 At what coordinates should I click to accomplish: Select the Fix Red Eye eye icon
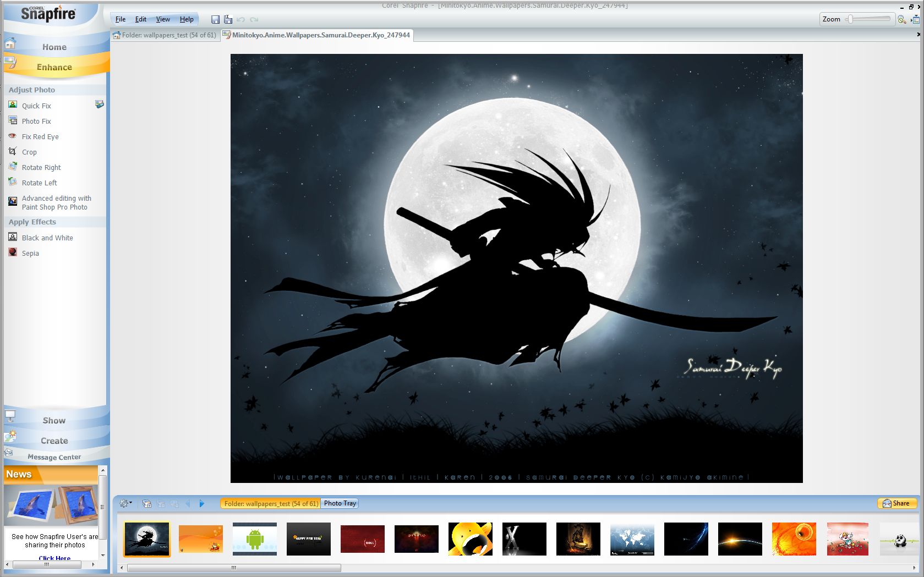pos(13,136)
